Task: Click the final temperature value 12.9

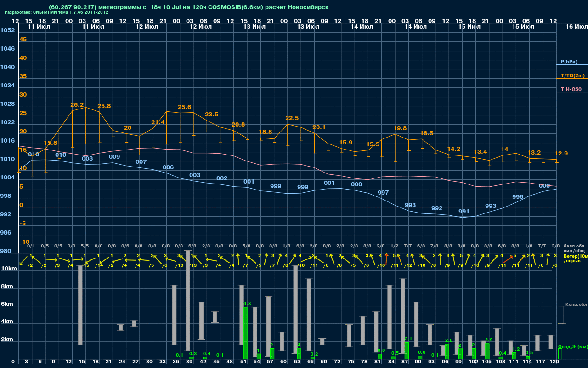Action: [561, 153]
